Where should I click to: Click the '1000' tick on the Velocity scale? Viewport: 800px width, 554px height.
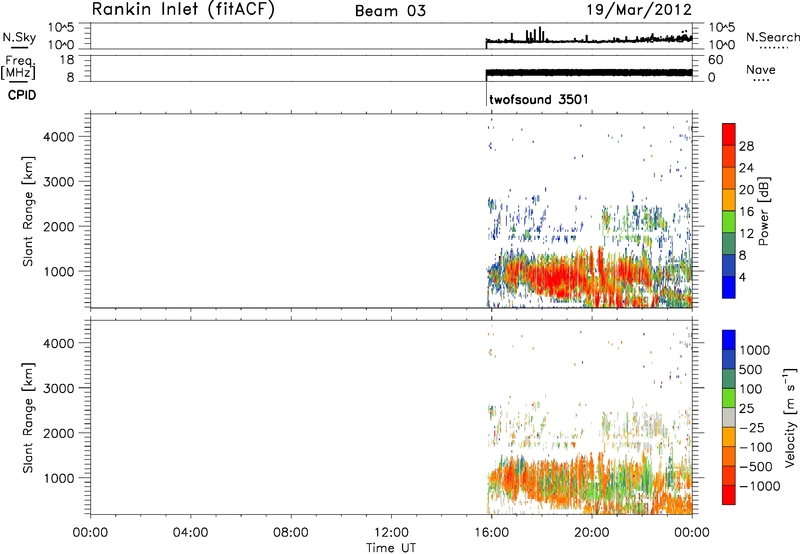(x=755, y=350)
